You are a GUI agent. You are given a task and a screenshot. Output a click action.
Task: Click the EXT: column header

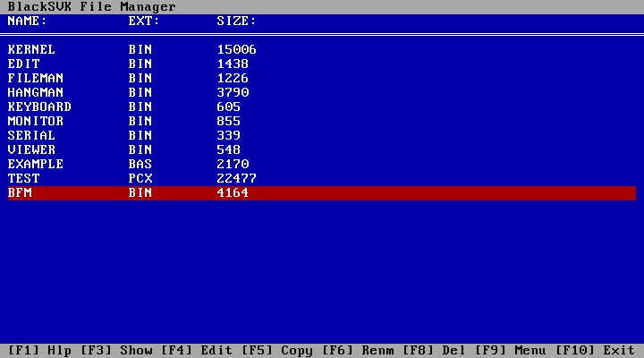pyautogui.click(x=144, y=21)
